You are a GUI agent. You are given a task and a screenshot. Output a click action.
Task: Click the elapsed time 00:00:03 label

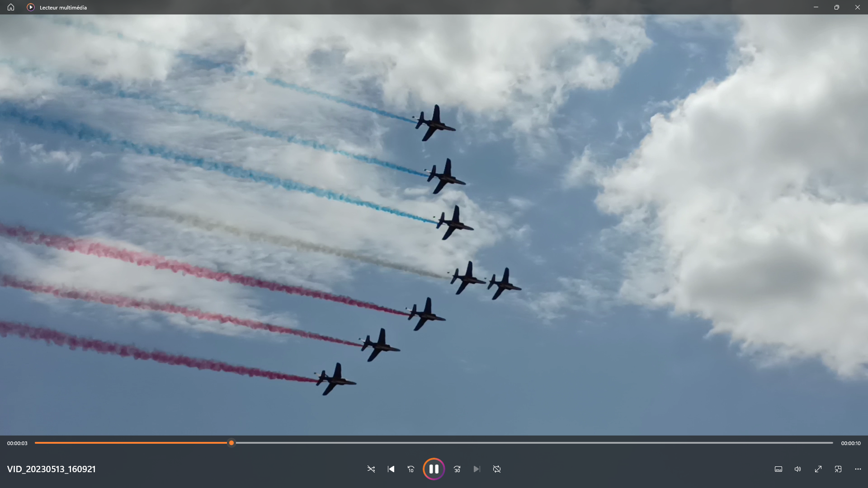pos(17,443)
